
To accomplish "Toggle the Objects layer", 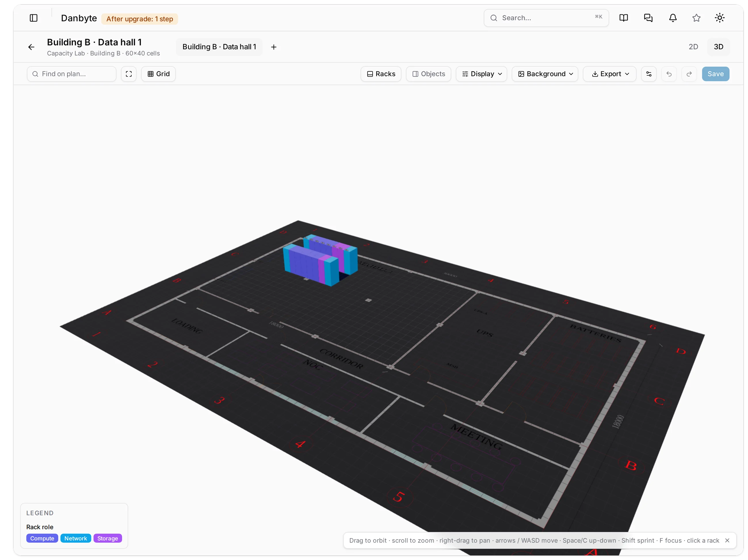I will click(x=428, y=74).
